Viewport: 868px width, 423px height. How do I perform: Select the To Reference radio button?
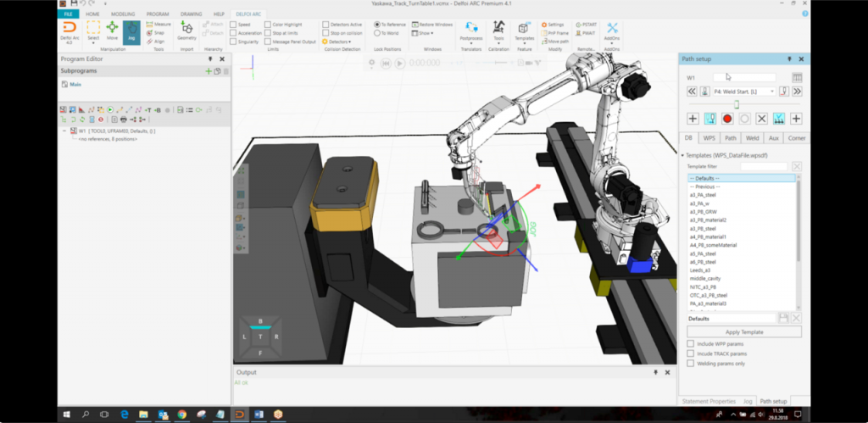pyautogui.click(x=377, y=25)
